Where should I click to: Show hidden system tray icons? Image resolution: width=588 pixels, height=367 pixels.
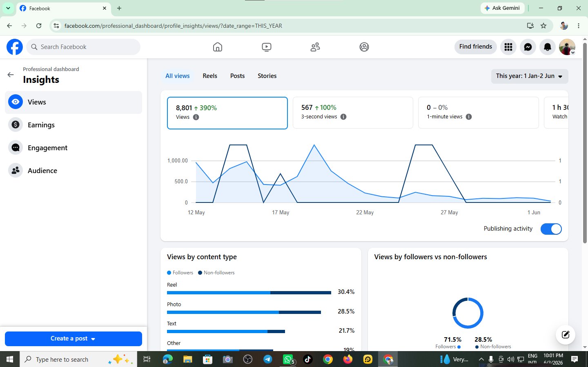tap(481, 359)
